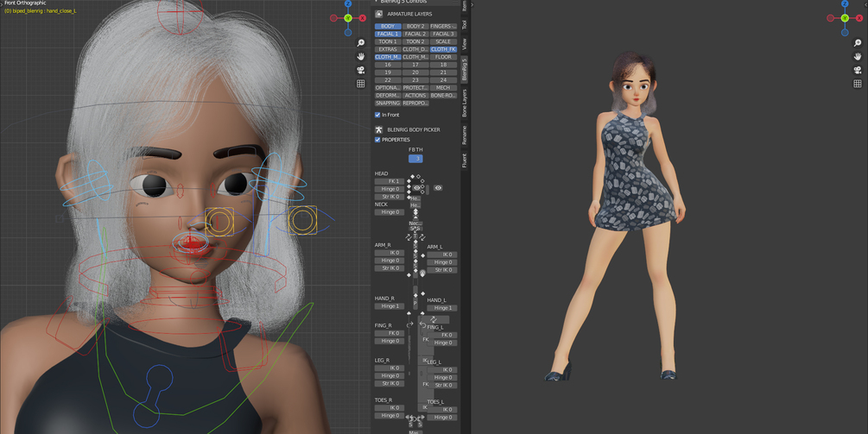Enable the BODY armature layer
Screen dimensions: 868x434
click(x=388, y=26)
